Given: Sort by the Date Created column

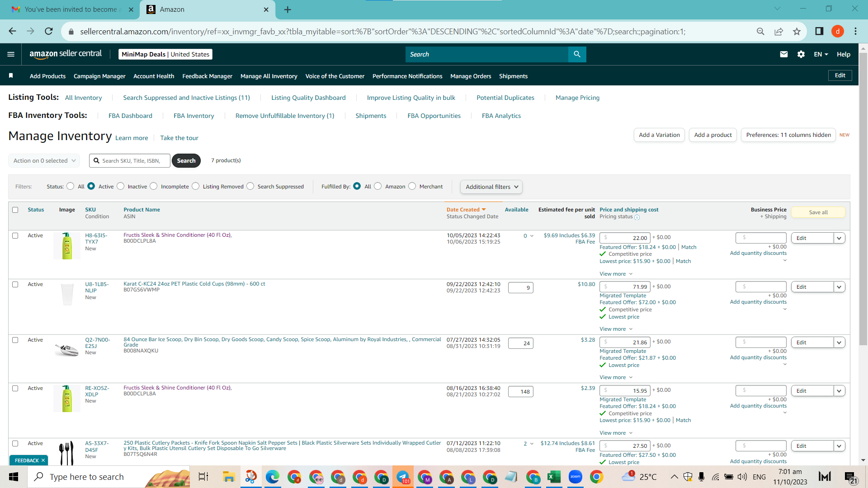Looking at the screenshot, I should [466, 210].
